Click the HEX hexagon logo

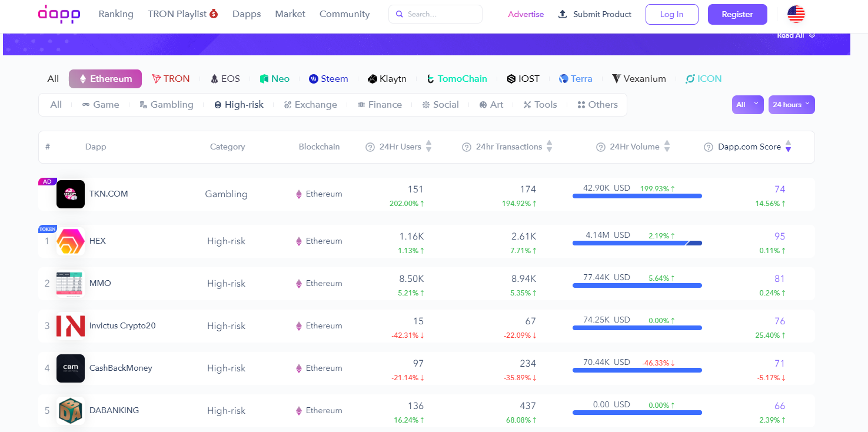(x=71, y=241)
